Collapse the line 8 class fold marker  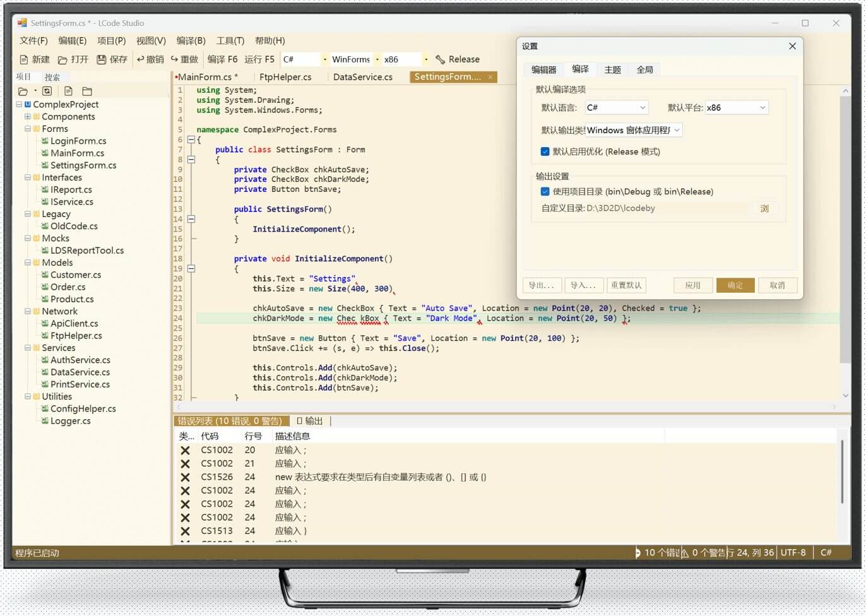(191, 160)
